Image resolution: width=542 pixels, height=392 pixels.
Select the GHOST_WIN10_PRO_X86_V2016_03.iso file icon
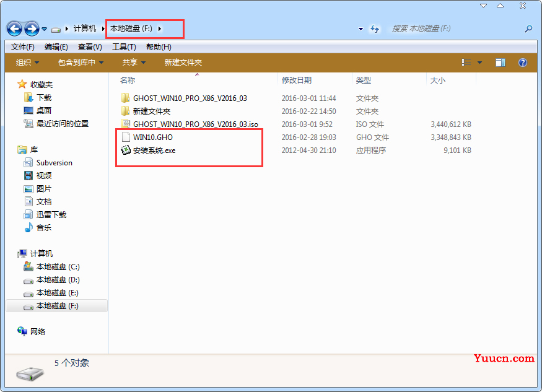tap(126, 124)
